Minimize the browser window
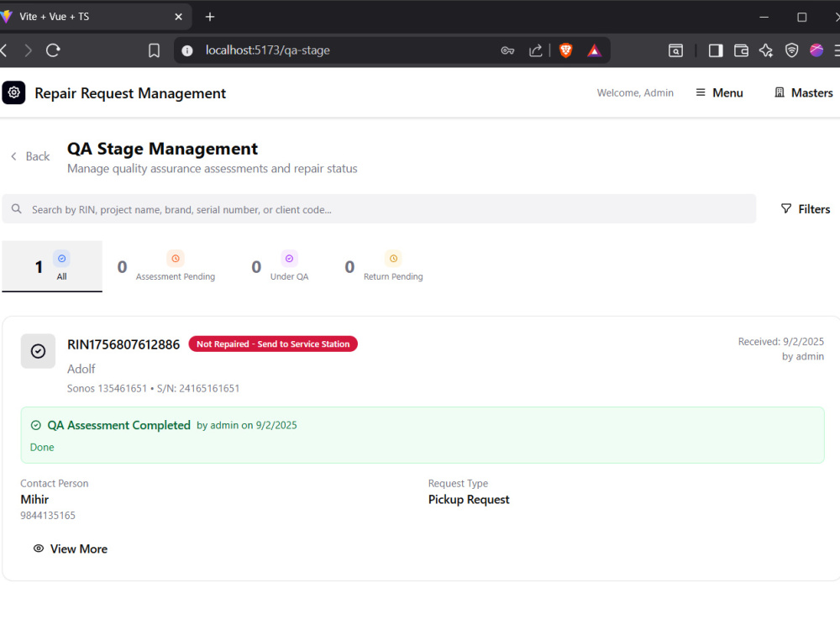Viewport: 840px width, 630px height. (x=764, y=17)
